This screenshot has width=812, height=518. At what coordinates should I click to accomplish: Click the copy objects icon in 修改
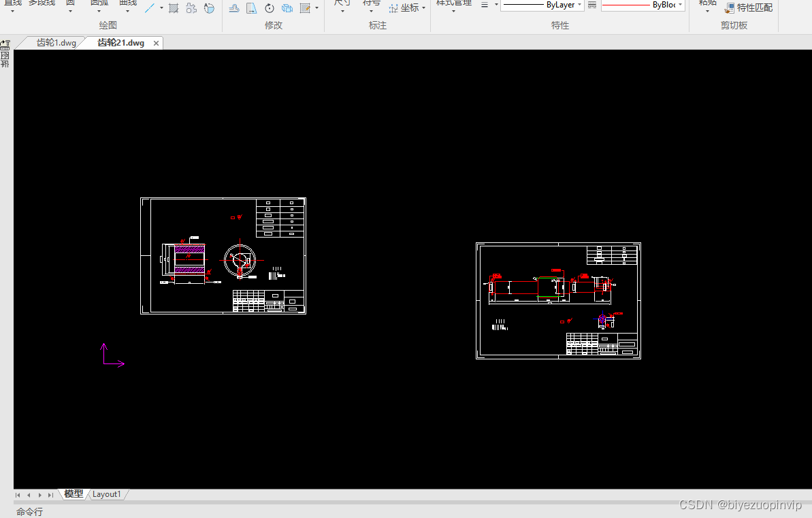[287, 7]
